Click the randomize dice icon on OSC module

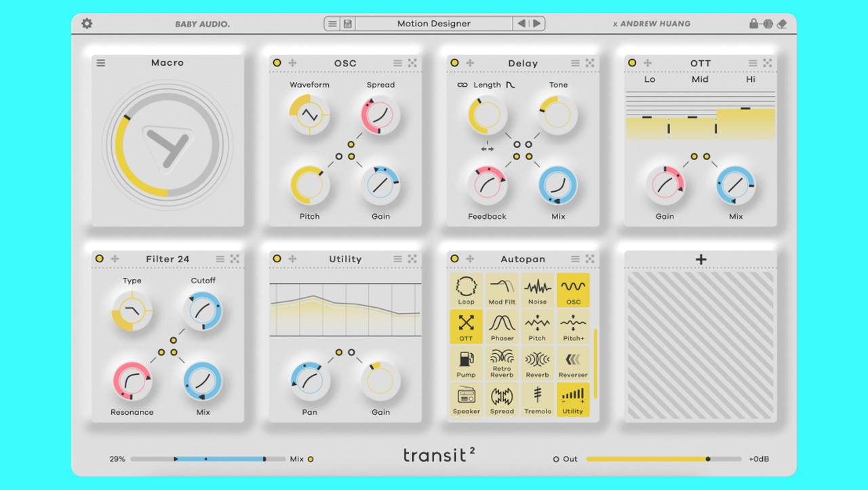click(x=412, y=63)
